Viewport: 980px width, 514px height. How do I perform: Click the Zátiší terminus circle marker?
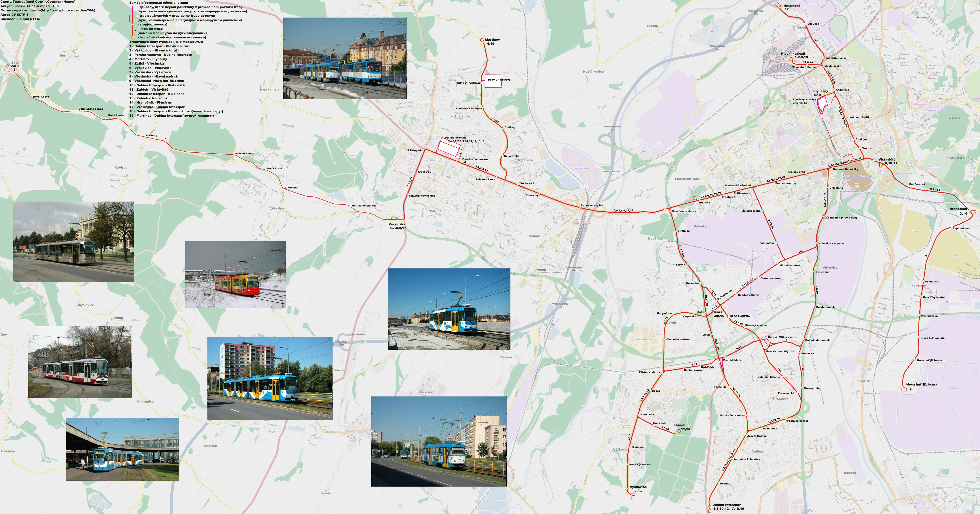[8, 66]
